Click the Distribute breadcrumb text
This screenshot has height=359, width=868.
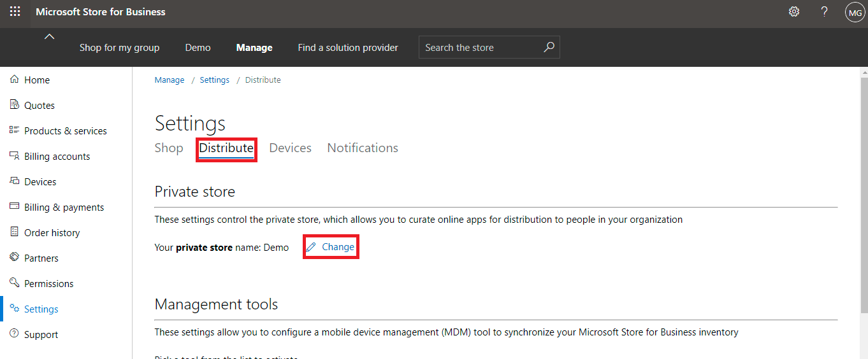pyautogui.click(x=263, y=80)
